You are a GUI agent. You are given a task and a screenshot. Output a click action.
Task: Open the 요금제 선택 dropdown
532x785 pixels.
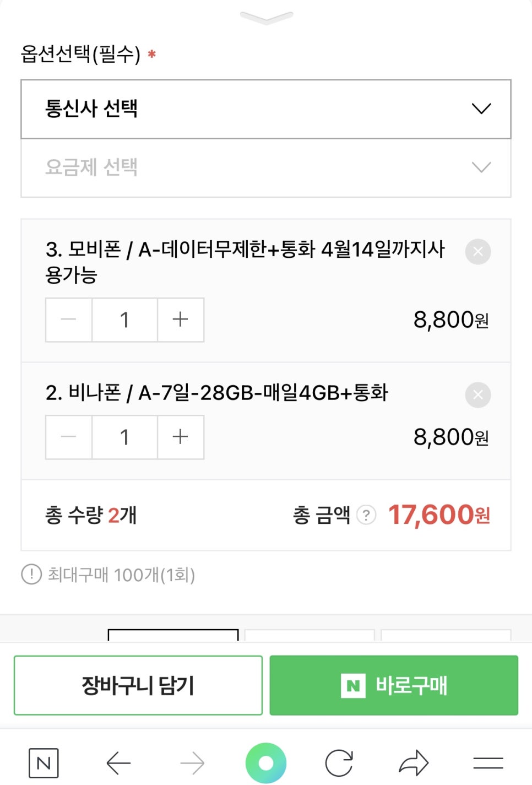pos(266,167)
